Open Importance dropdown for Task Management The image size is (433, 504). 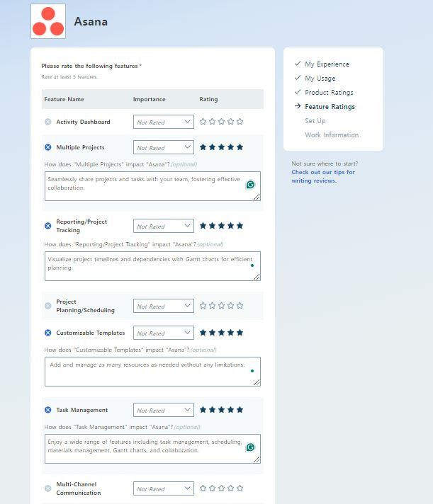click(x=164, y=410)
